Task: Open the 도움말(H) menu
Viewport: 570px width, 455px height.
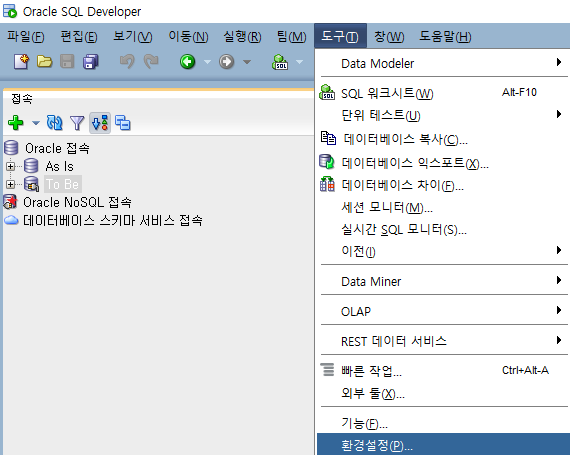Action: click(445, 36)
